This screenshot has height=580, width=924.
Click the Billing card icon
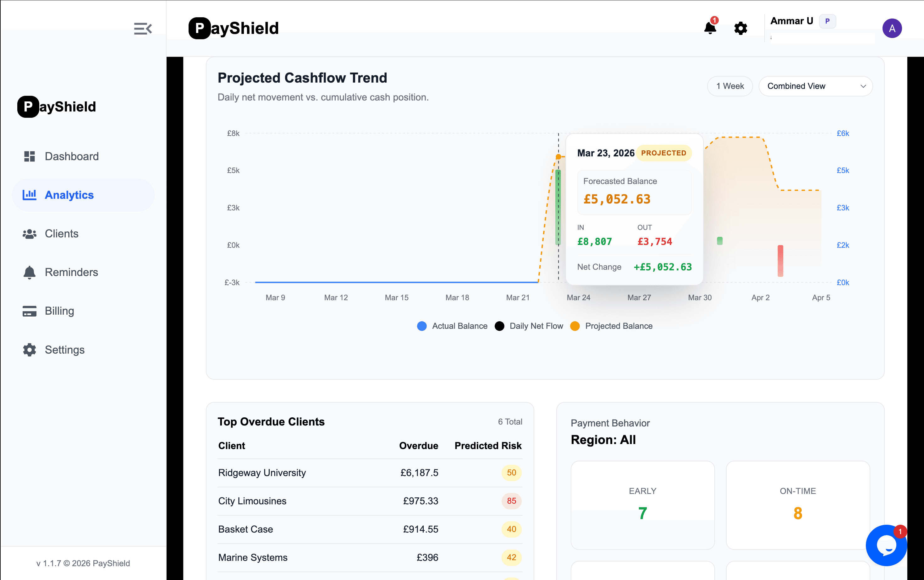pyautogui.click(x=30, y=311)
